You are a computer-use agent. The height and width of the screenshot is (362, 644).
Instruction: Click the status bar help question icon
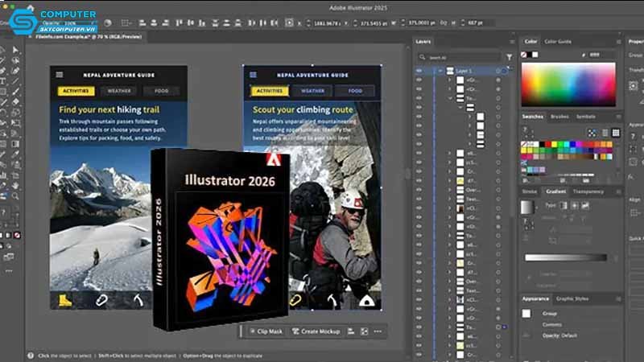31,356
